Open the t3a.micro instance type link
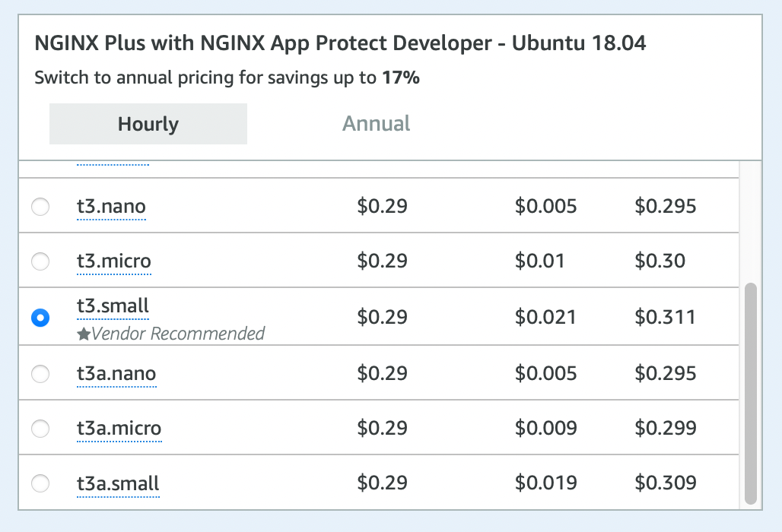The image size is (782, 532). (x=119, y=429)
